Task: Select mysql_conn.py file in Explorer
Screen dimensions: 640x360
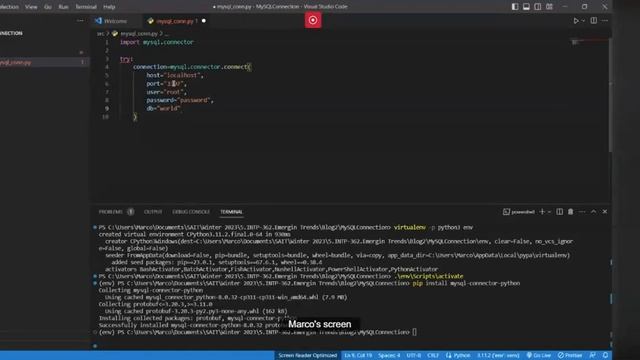Action: (44, 62)
